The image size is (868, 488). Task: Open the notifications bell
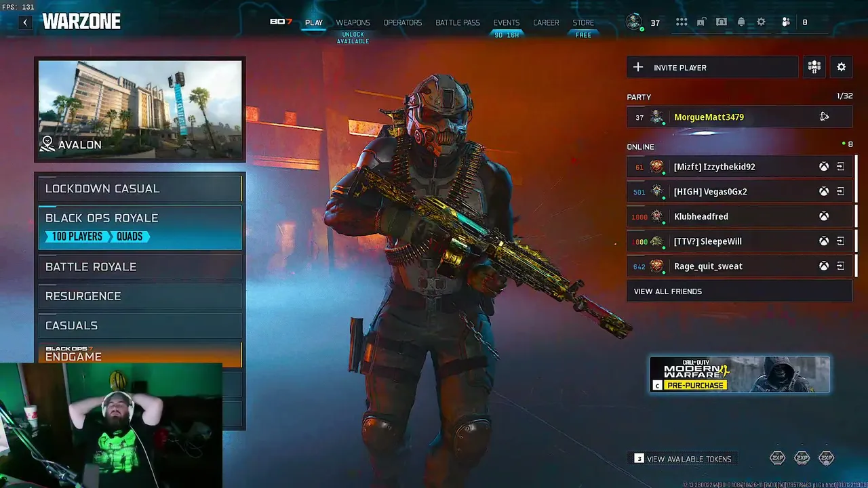point(741,22)
